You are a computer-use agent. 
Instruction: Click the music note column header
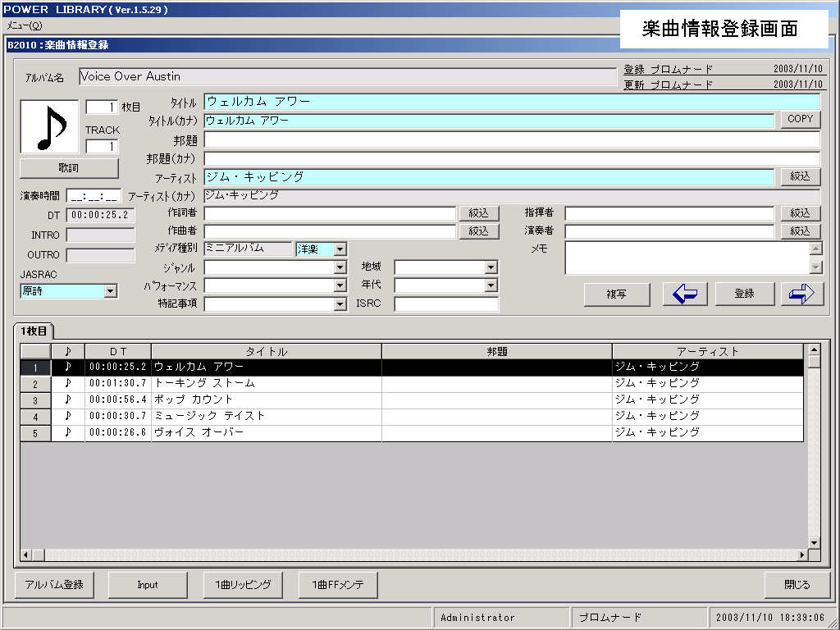(67, 351)
